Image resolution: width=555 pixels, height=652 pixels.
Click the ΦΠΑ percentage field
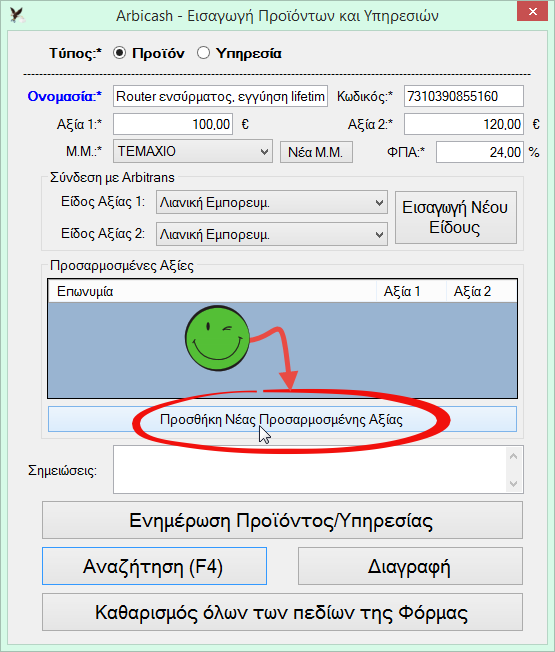[479, 152]
